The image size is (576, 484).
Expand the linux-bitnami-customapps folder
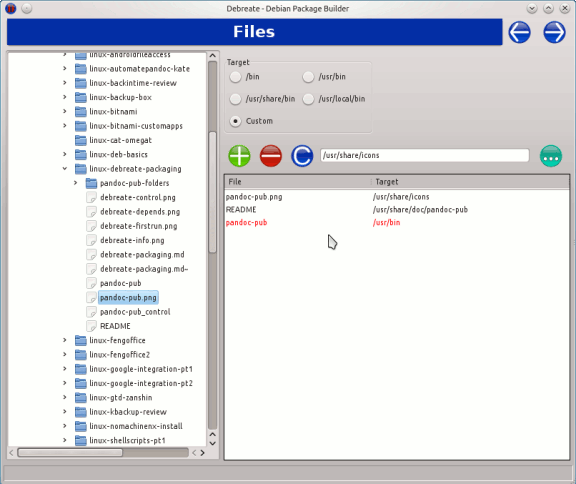coord(65,126)
